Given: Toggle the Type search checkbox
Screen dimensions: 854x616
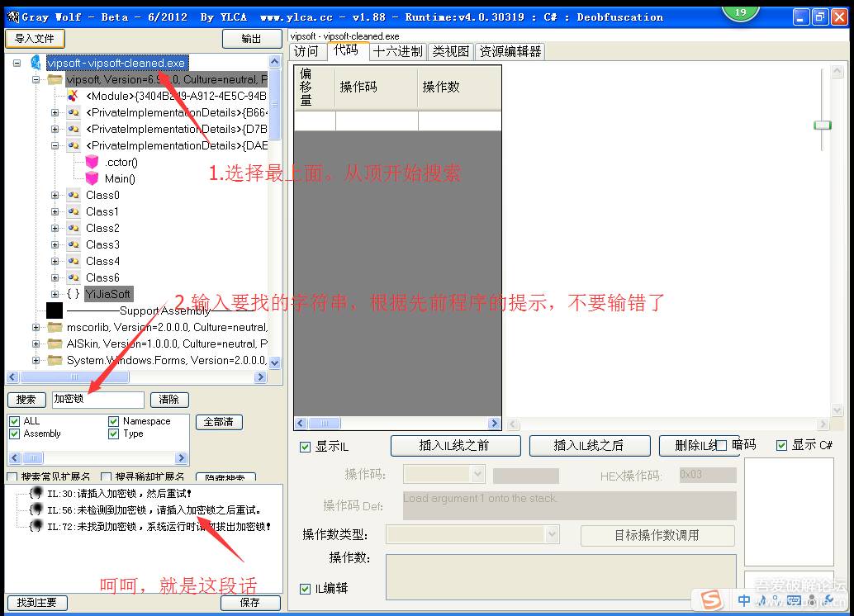Looking at the screenshot, I should point(113,434).
